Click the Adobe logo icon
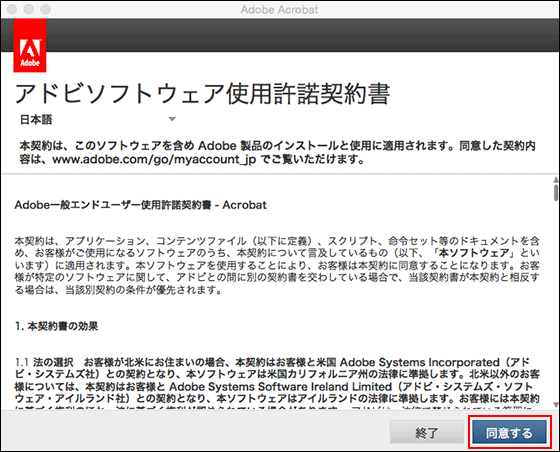 (x=30, y=45)
